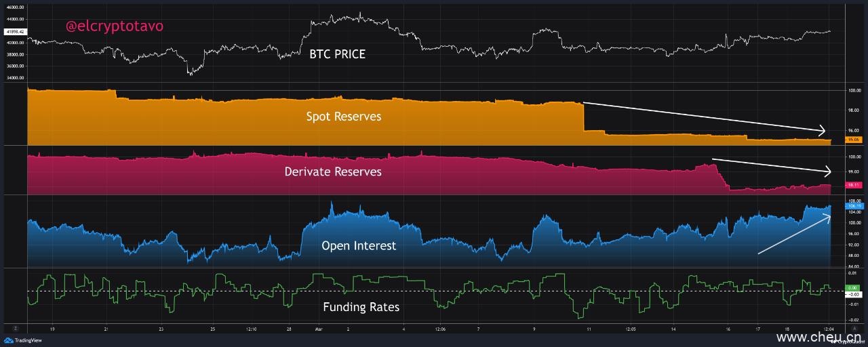
Task: Click the TradingView logo icon
Action: (9, 340)
